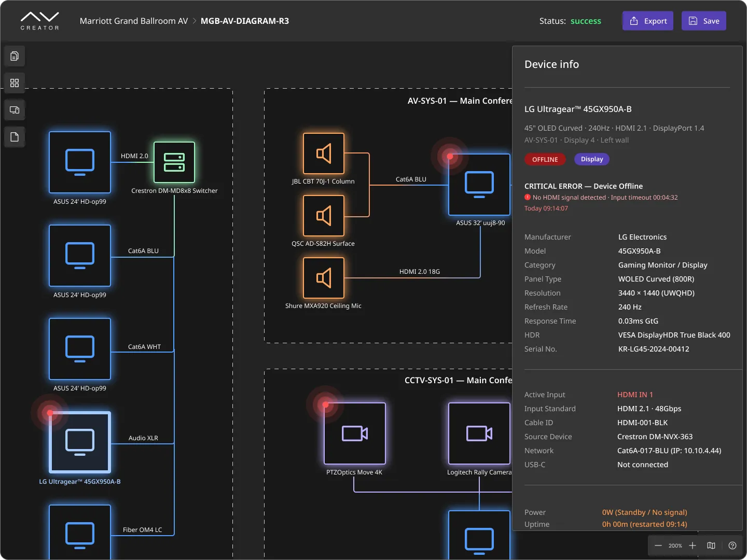Click the HDMI 2.0 18G cable label
This screenshot has height=560, width=747.
click(420, 272)
